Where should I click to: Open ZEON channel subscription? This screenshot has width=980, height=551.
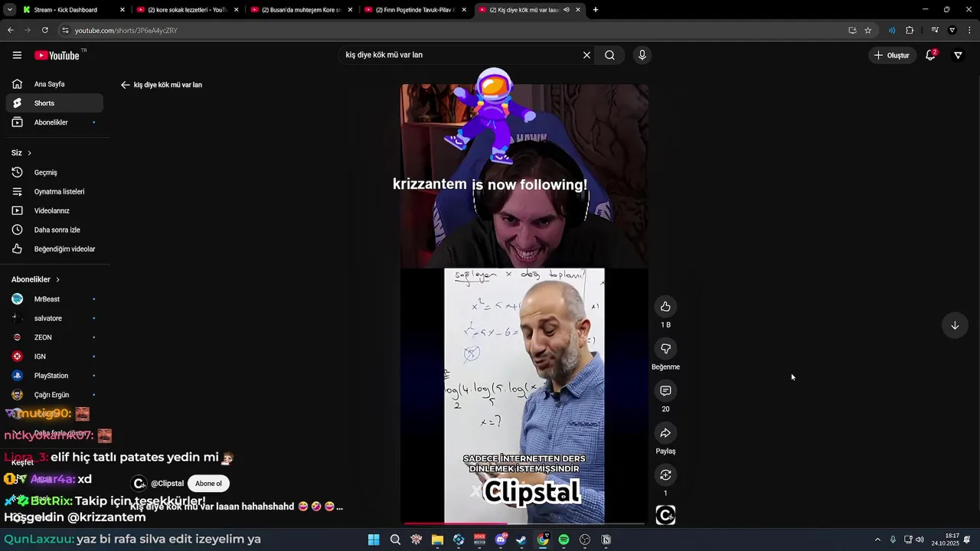[x=54, y=337]
